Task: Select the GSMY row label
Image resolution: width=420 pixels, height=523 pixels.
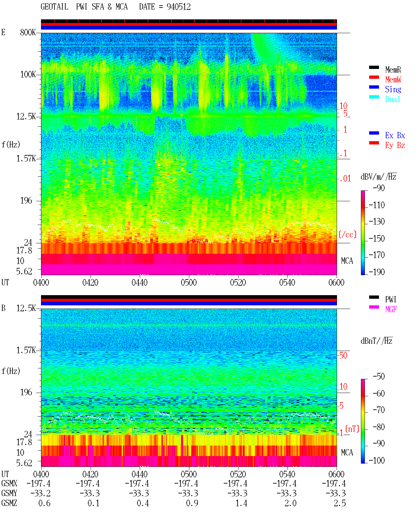Action: (x=9, y=493)
